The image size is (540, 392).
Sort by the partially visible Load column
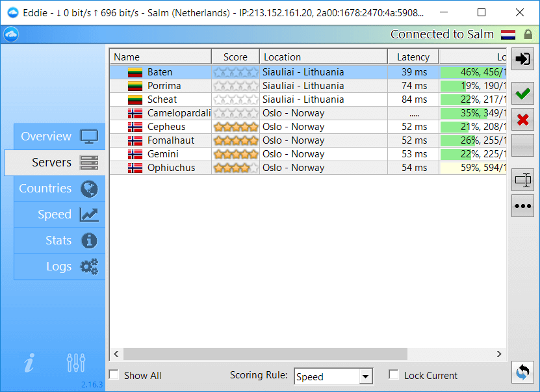(473, 57)
